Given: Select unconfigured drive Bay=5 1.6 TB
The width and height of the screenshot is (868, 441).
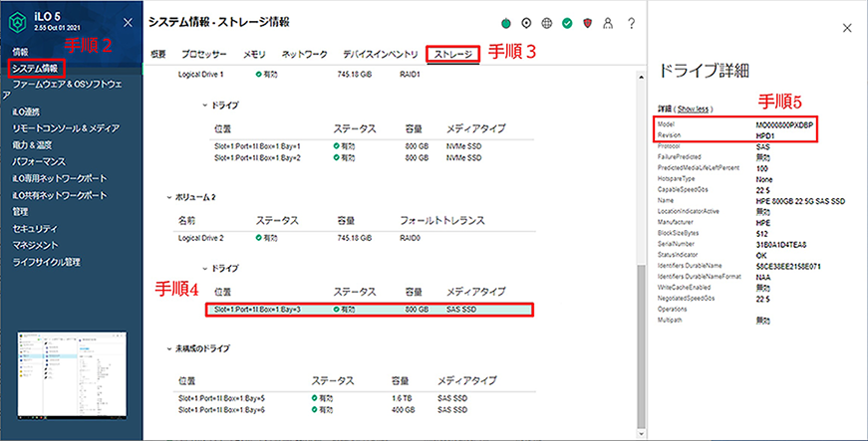Looking at the screenshot, I should [x=355, y=398].
